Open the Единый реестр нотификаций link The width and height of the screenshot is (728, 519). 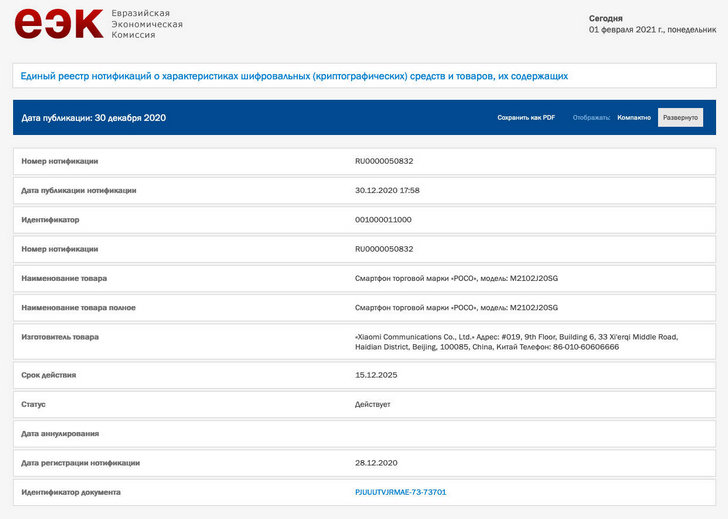[294, 76]
